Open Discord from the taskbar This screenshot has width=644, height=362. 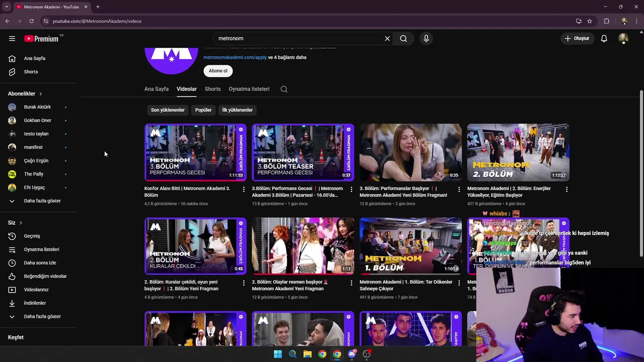(x=352, y=354)
